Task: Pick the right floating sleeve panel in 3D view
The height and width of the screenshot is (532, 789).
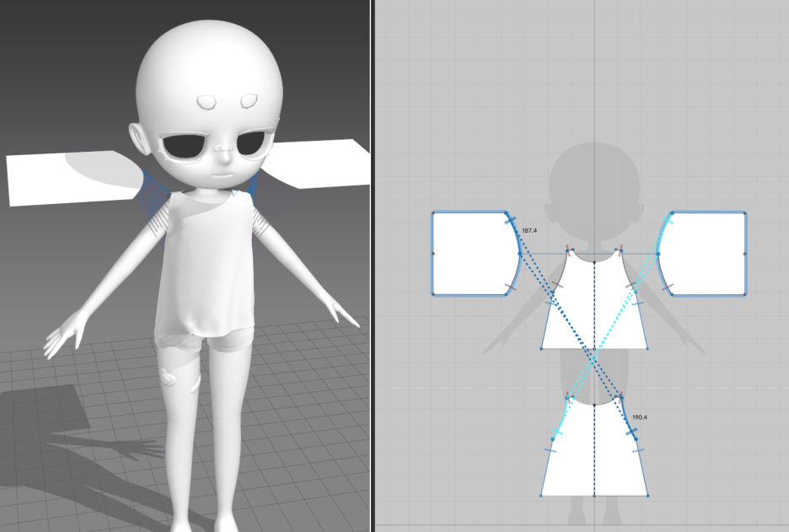Action: [317, 164]
